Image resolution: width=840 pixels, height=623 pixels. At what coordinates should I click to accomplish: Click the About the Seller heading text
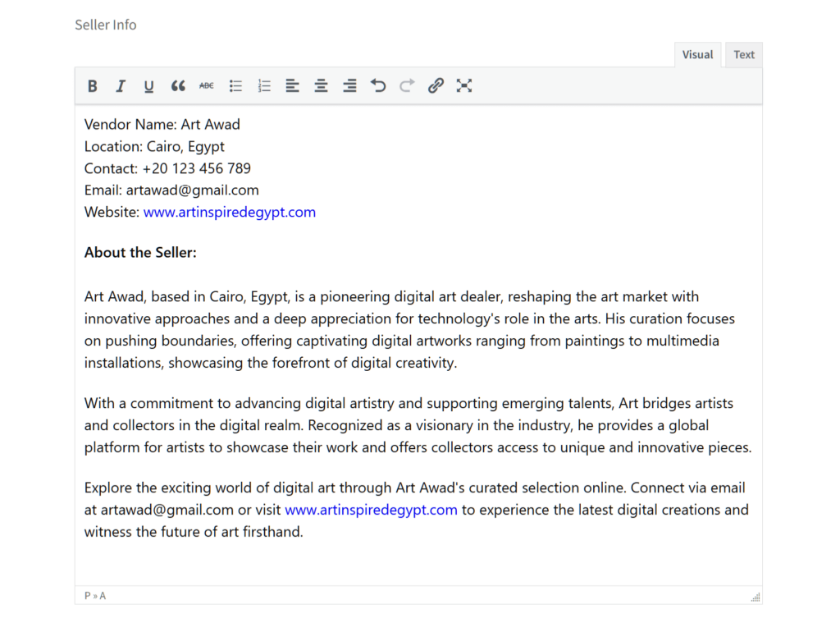[140, 253]
